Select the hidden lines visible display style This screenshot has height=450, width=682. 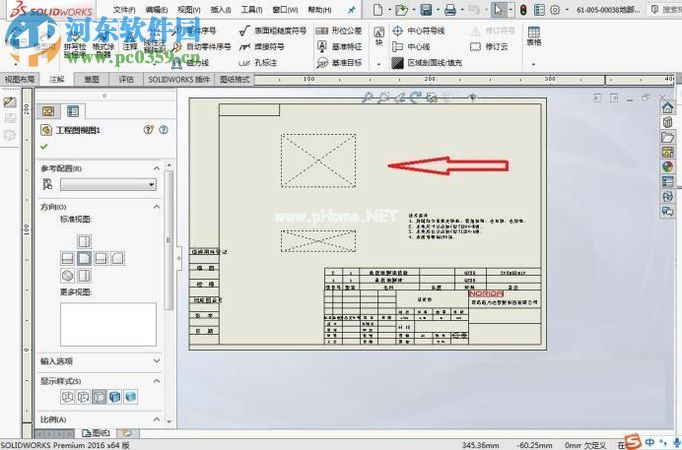(83, 397)
